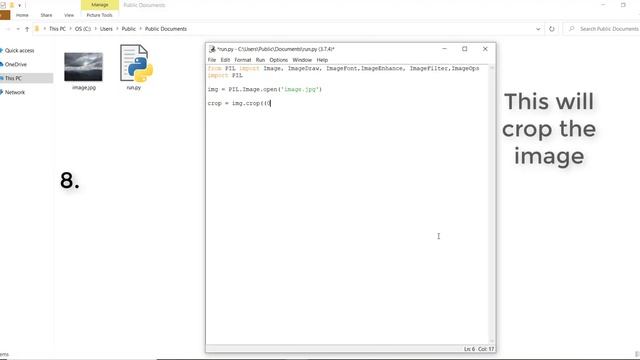Expand the address bar history dropdown
The height and width of the screenshot is (360, 640).
(x=538, y=29)
